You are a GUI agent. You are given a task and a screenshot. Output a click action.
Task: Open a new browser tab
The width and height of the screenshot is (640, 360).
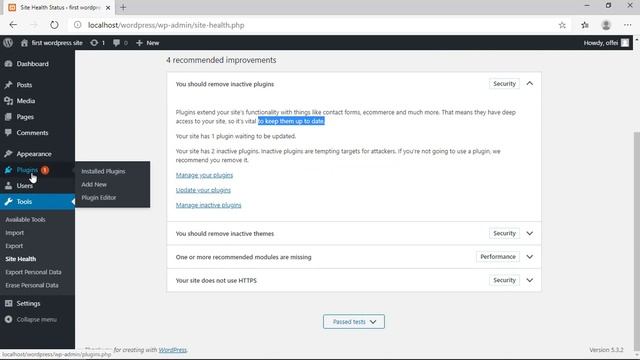click(123, 7)
